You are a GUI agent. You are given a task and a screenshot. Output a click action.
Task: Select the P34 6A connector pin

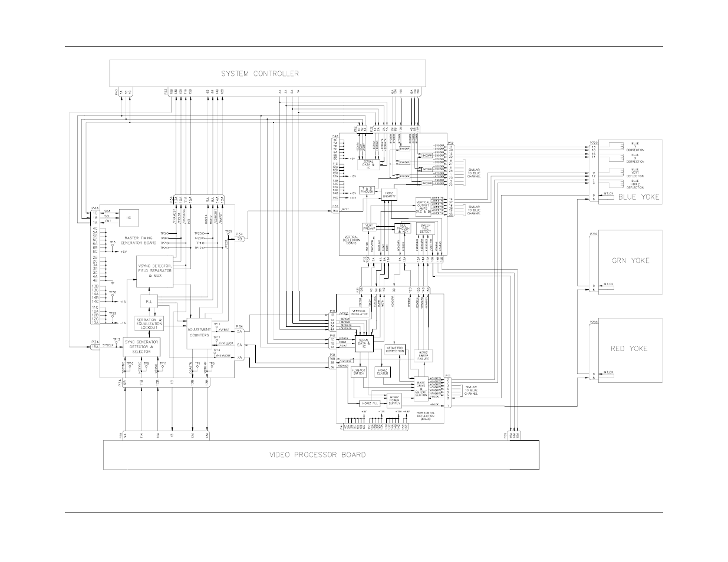(x=240, y=345)
